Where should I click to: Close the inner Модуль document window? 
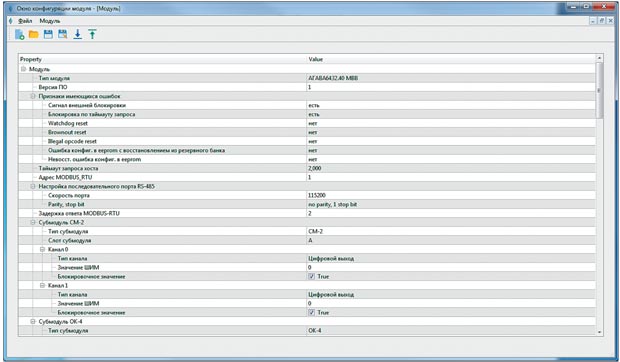(611, 21)
